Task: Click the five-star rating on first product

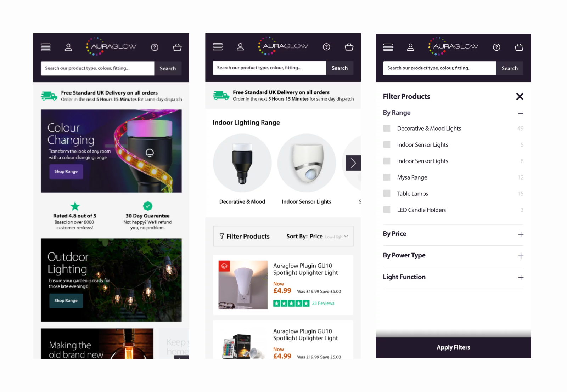Action: [x=291, y=303]
